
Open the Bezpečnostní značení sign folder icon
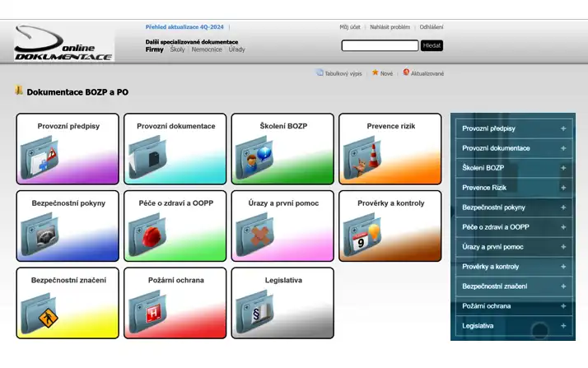(40, 312)
